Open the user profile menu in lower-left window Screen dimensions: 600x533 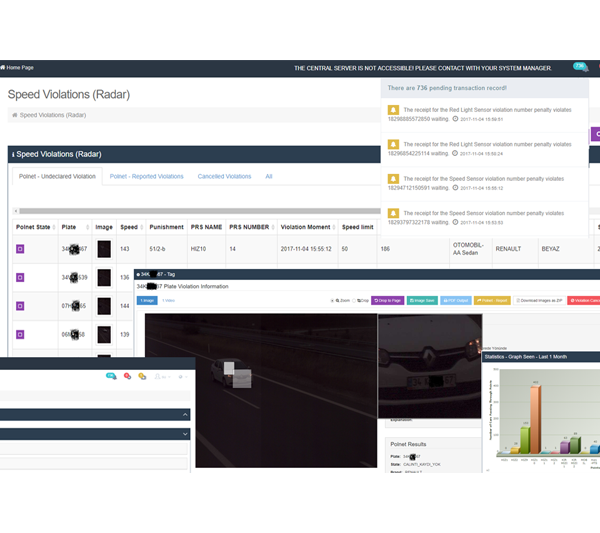[162, 377]
